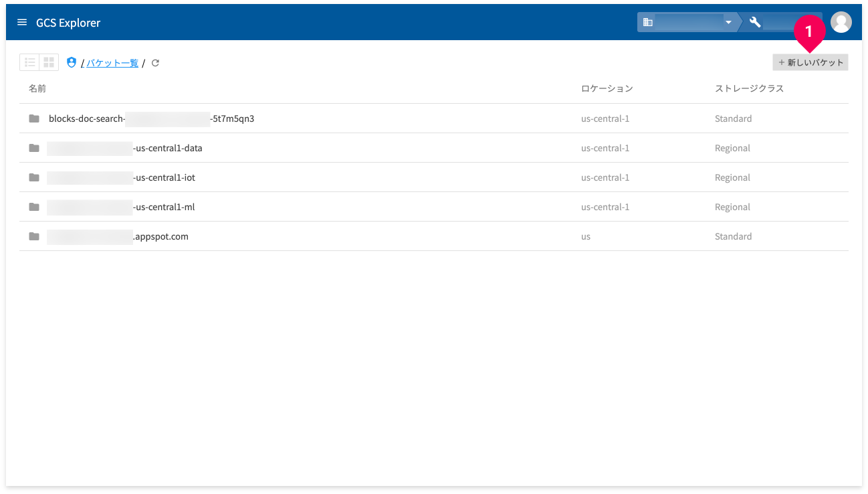Open the project selector with wrench icon

[780, 22]
